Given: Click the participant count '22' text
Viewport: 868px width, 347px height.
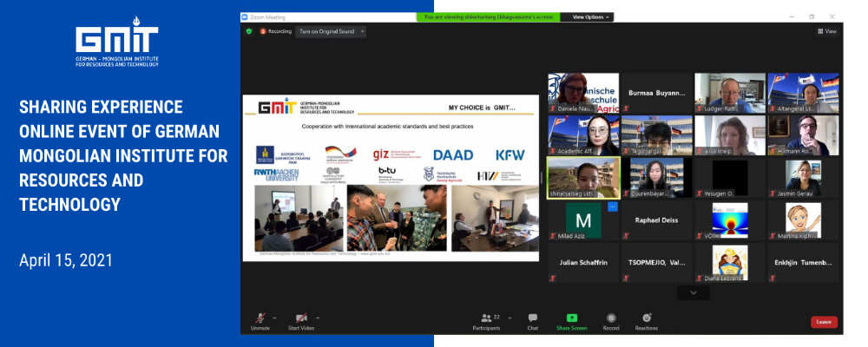Looking at the screenshot, I should [496, 318].
